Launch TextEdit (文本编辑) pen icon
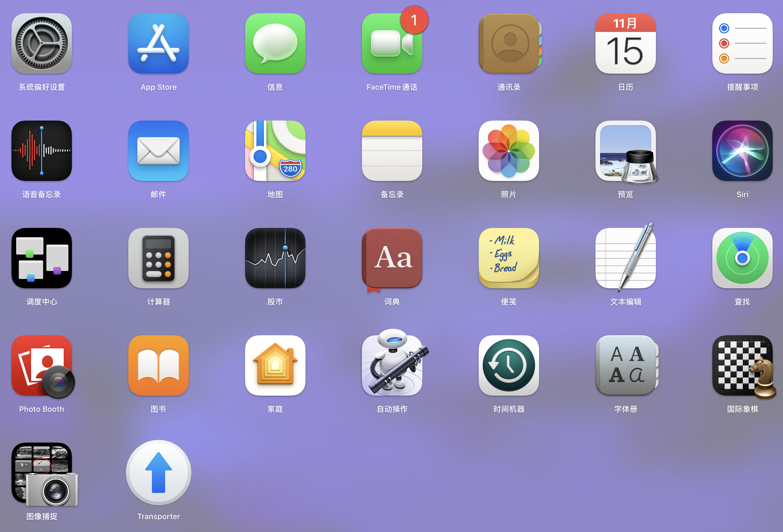Image resolution: width=783 pixels, height=532 pixels. coord(626,257)
